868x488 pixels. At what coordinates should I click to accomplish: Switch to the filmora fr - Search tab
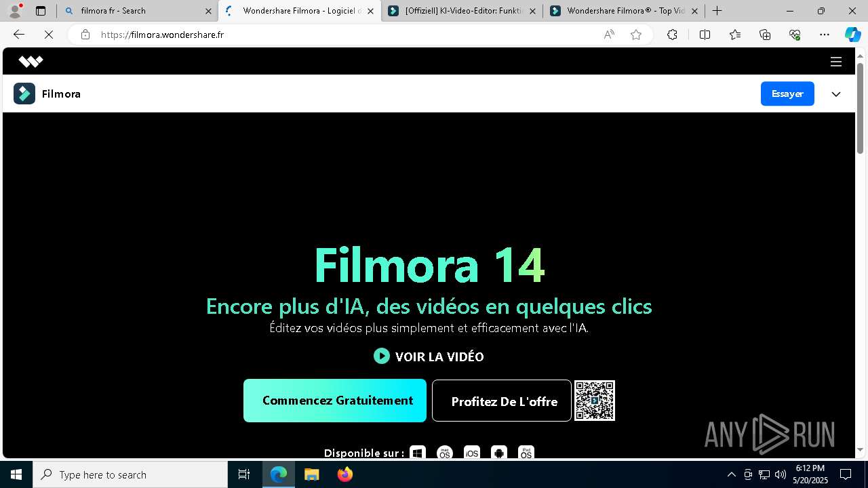(x=138, y=11)
